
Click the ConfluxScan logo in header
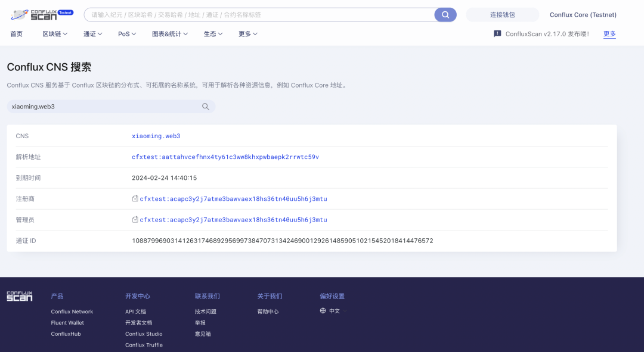42,15
